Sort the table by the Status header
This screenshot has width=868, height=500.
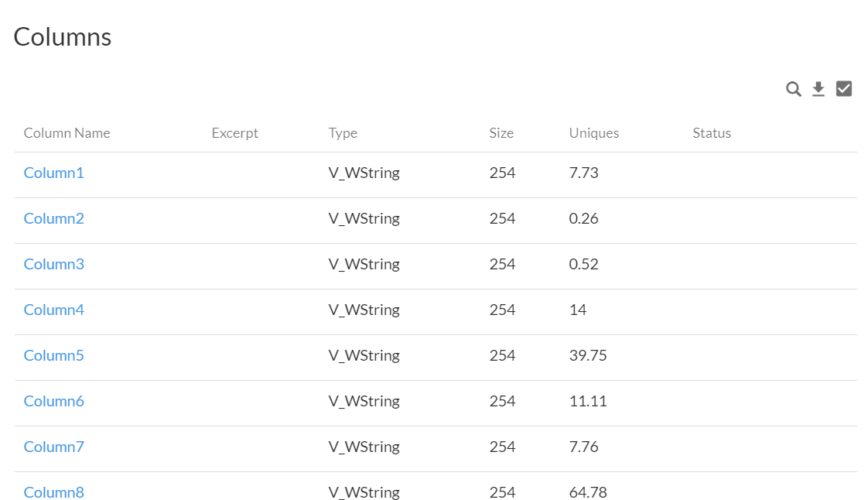(x=711, y=132)
